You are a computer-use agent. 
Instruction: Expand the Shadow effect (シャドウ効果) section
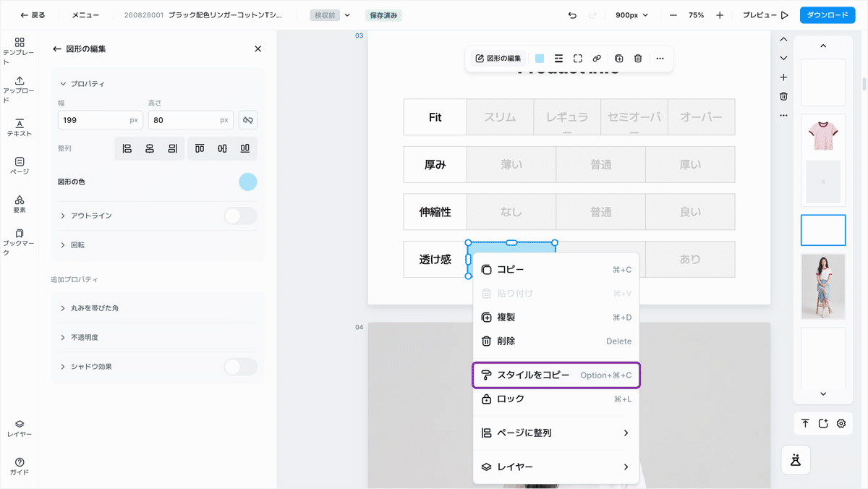pyautogui.click(x=63, y=367)
